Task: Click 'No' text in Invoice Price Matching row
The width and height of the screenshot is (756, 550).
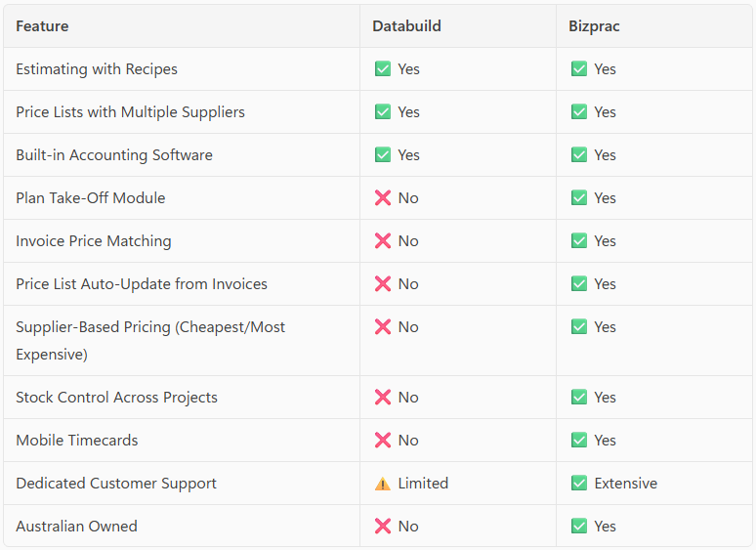Action: point(408,241)
